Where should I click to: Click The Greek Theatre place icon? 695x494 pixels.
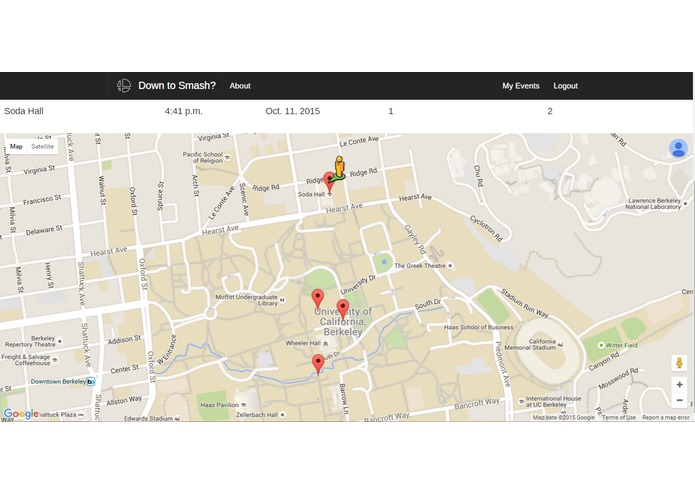450,266
